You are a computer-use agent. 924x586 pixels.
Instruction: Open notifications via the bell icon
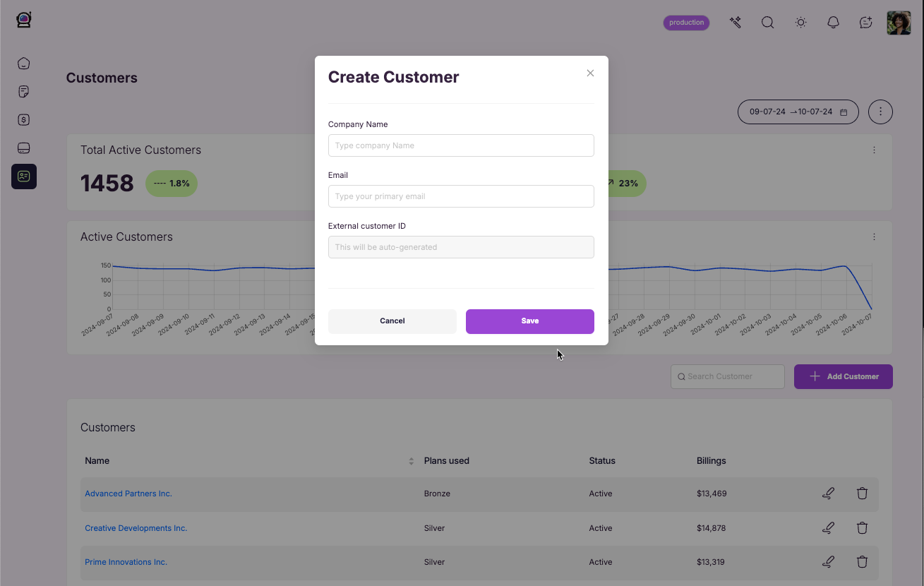(x=833, y=22)
